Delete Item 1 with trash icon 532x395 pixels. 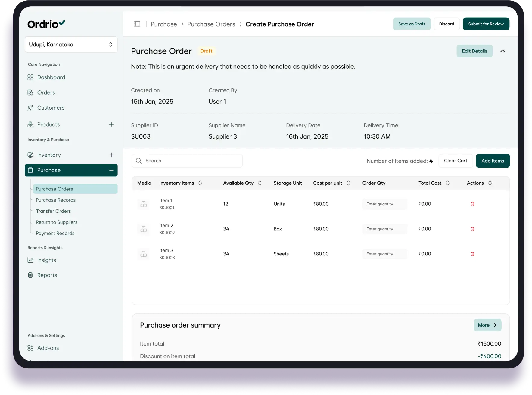tap(472, 204)
